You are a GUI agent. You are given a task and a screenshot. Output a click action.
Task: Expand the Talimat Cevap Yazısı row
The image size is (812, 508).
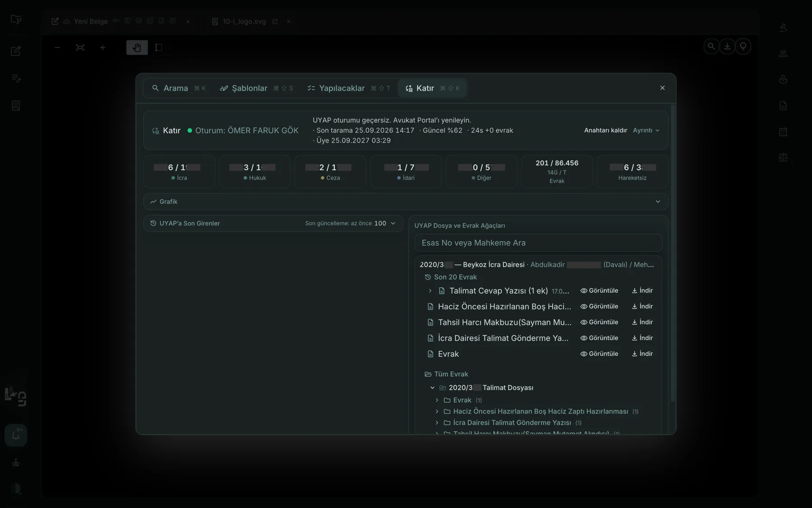click(x=430, y=291)
